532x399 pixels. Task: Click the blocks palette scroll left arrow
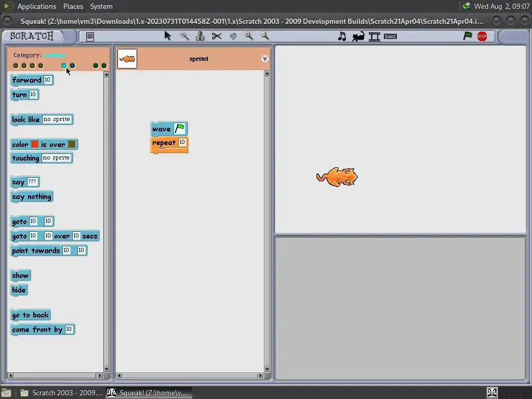10,376
